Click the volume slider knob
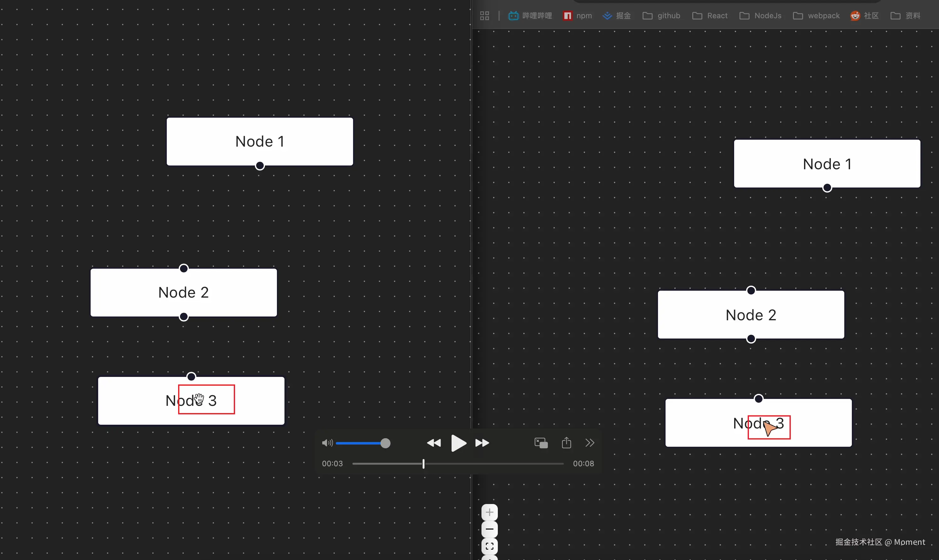This screenshot has width=939, height=560. pyautogui.click(x=385, y=443)
